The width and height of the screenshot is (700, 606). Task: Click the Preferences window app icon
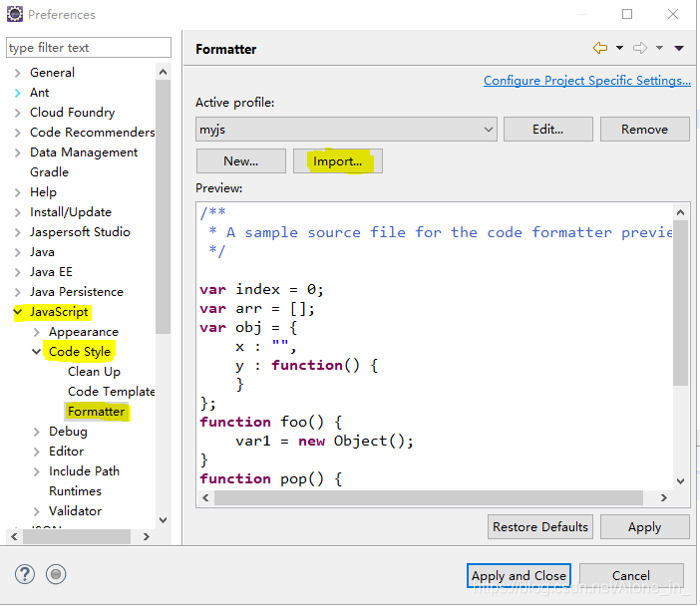click(14, 14)
